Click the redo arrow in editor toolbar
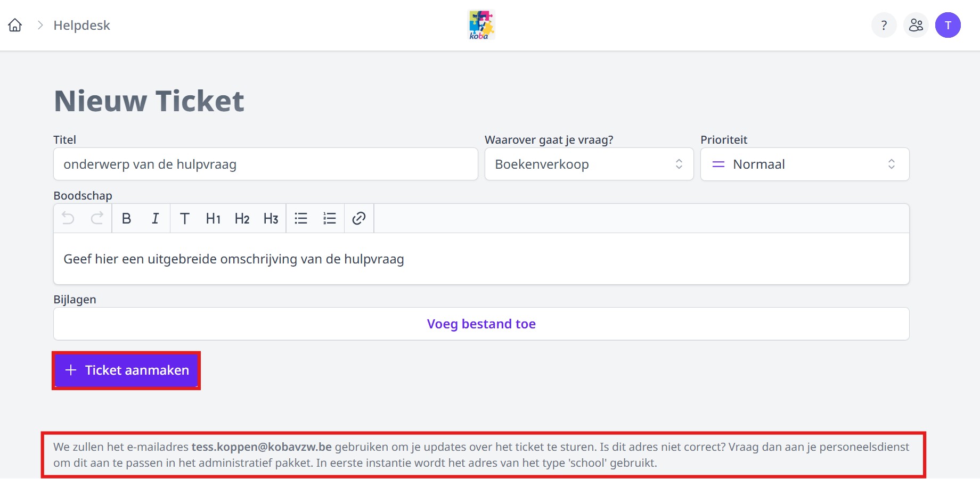The height and width of the screenshot is (479, 980). pos(97,218)
